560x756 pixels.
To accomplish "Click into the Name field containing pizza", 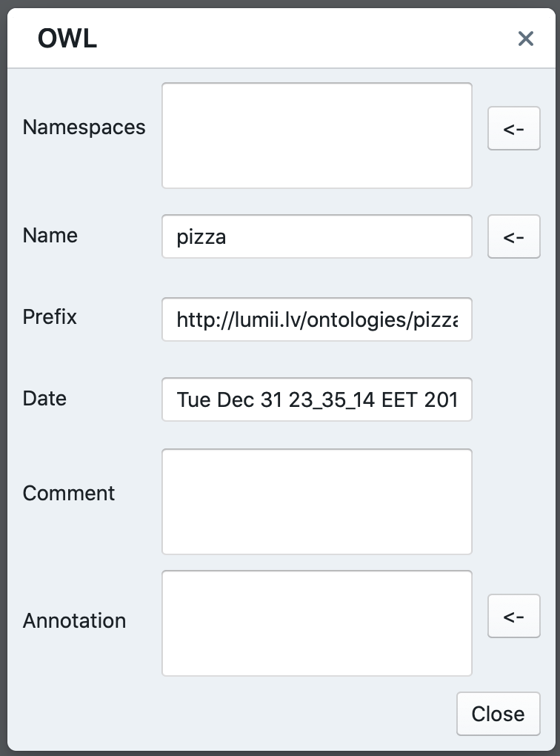I will [x=316, y=236].
